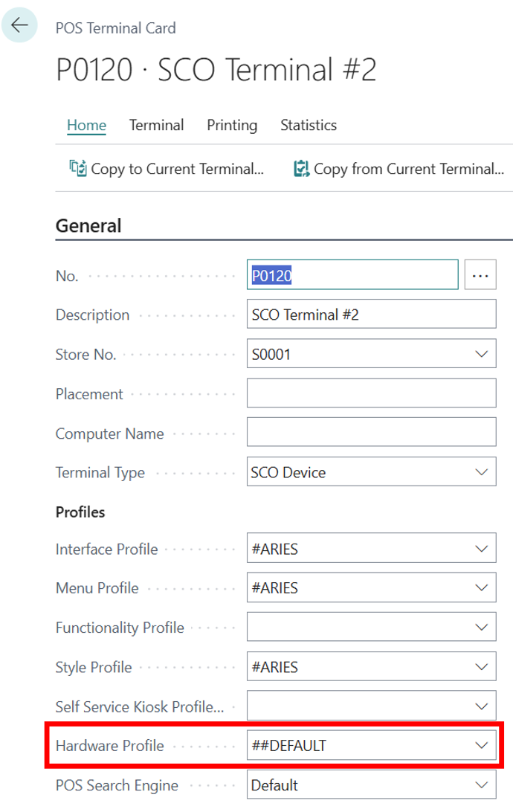
Task: Open the Printing tab
Action: pos(232,125)
